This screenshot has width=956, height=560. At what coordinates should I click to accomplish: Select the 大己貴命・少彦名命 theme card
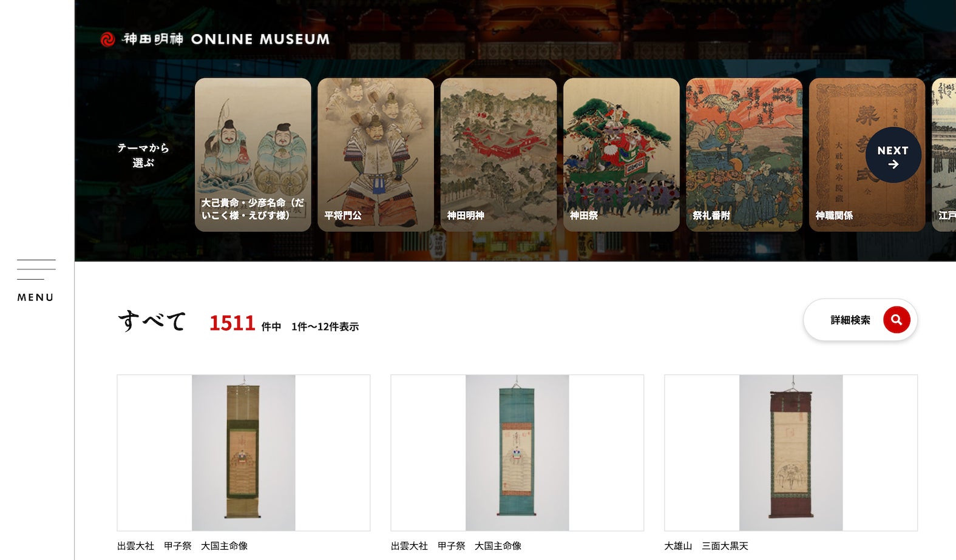click(x=253, y=155)
